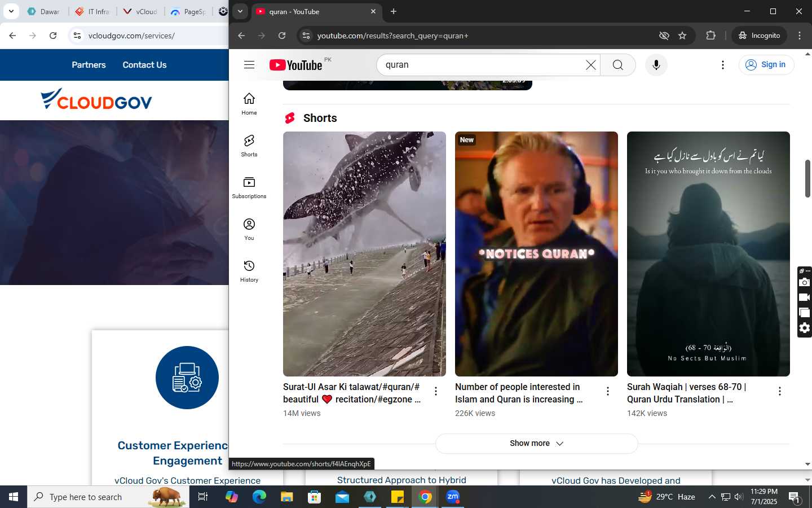
Task: Switch to the vCloud tab
Action: pyautogui.click(x=141, y=11)
